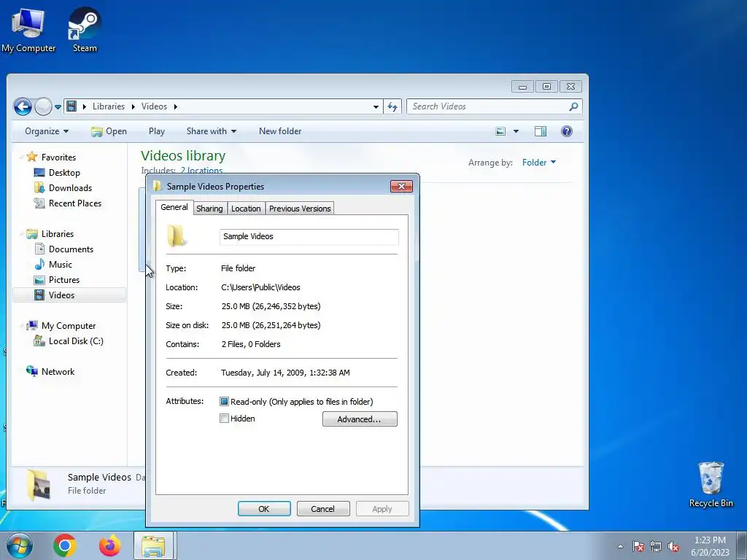The width and height of the screenshot is (747, 560).
Task: Click the Apply button
Action: tap(382, 508)
